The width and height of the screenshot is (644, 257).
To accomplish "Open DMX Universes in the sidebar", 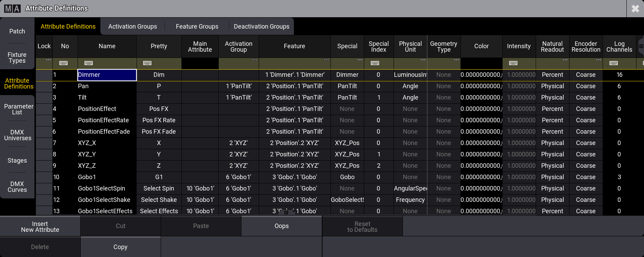I will pyautogui.click(x=17, y=135).
